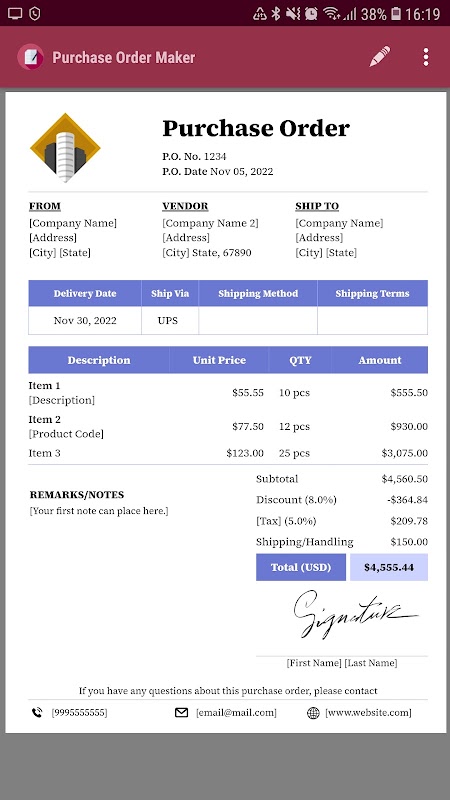Tap the Total (USD) blue box
Image resolution: width=450 pixels, height=800 pixels.
(x=301, y=567)
